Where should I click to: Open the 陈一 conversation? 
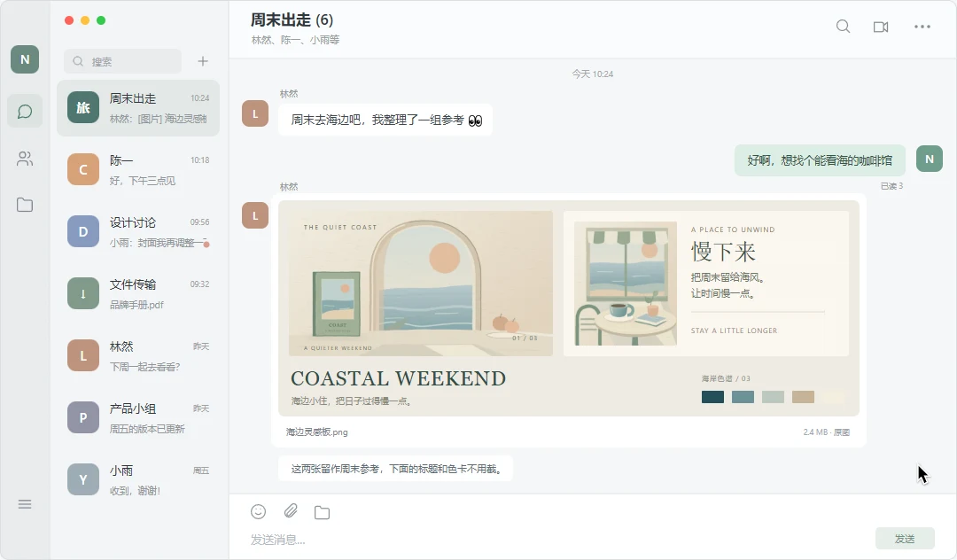click(x=138, y=170)
